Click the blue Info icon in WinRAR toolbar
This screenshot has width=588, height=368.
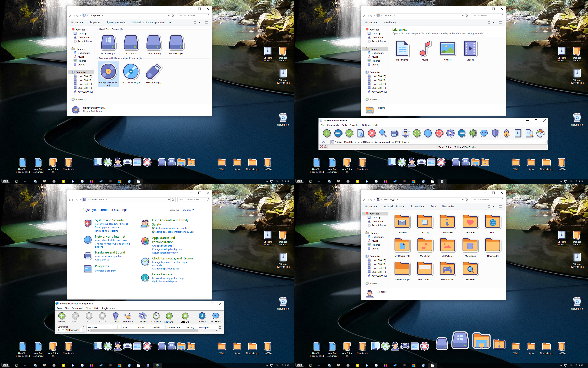coord(428,133)
